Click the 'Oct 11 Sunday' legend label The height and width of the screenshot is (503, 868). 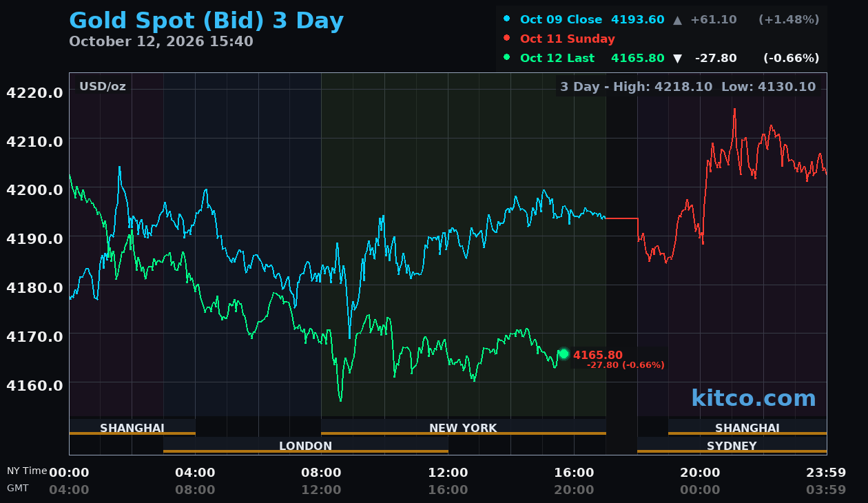(568, 39)
